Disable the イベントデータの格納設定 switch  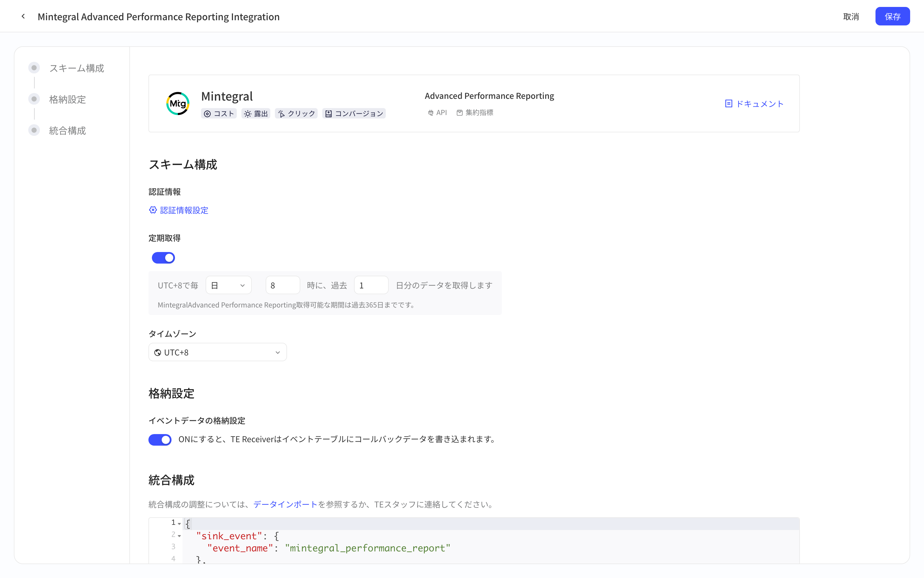tap(160, 440)
